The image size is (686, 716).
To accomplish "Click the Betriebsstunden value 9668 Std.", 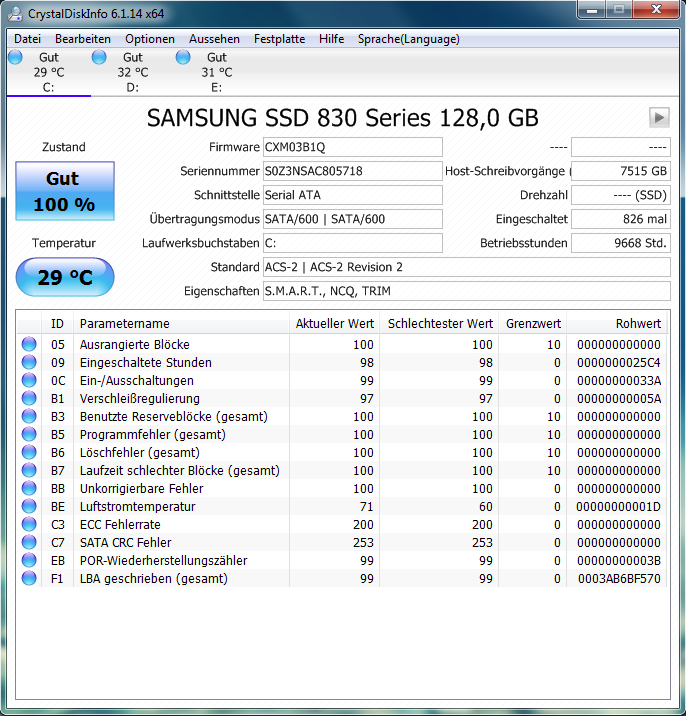I will point(621,243).
